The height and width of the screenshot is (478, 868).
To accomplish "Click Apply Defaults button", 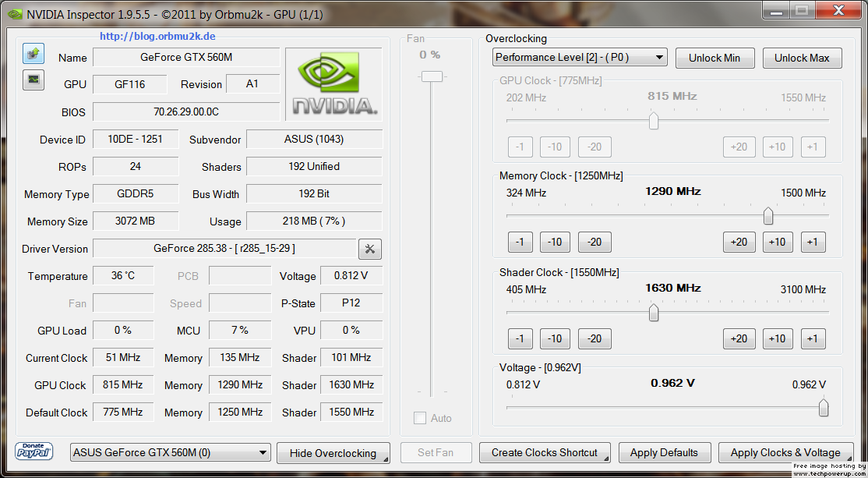I will click(664, 452).
